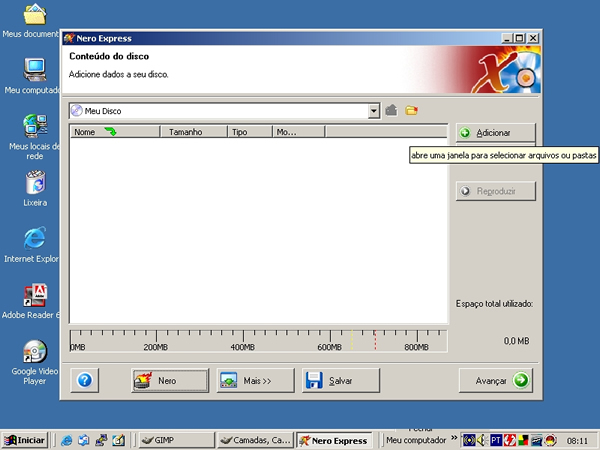Click the PT language indicator
Viewport: 600px width, 450px height.
[496, 440]
